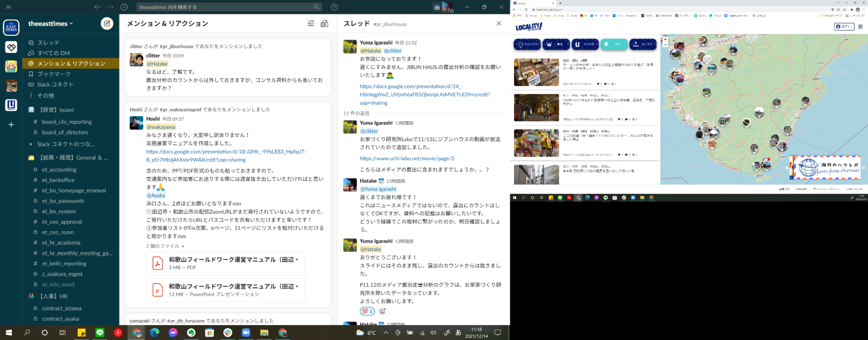The width and height of the screenshot is (868, 340).
Task: Open the theeasttimes workspace dropdown
Action: (50, 23)
